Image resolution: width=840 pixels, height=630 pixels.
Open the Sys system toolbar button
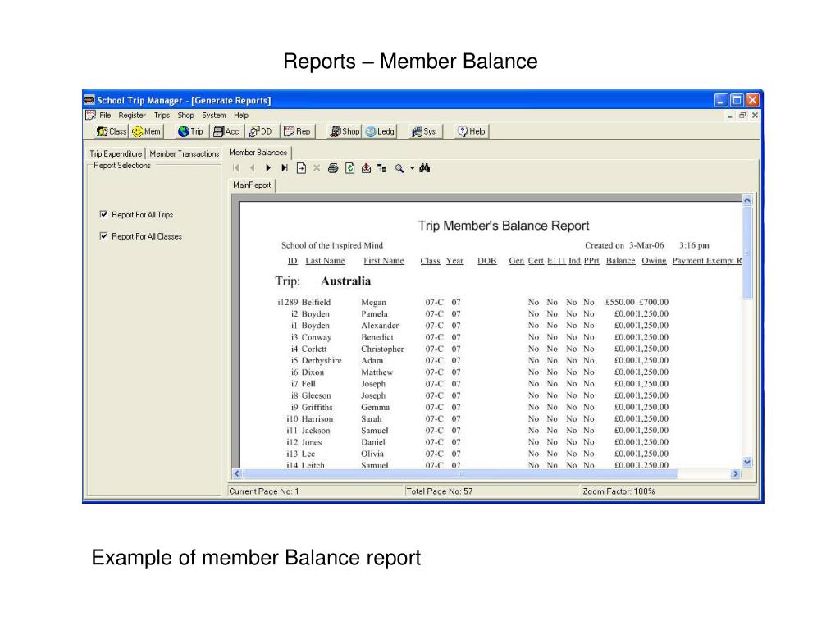click(424, 131)
